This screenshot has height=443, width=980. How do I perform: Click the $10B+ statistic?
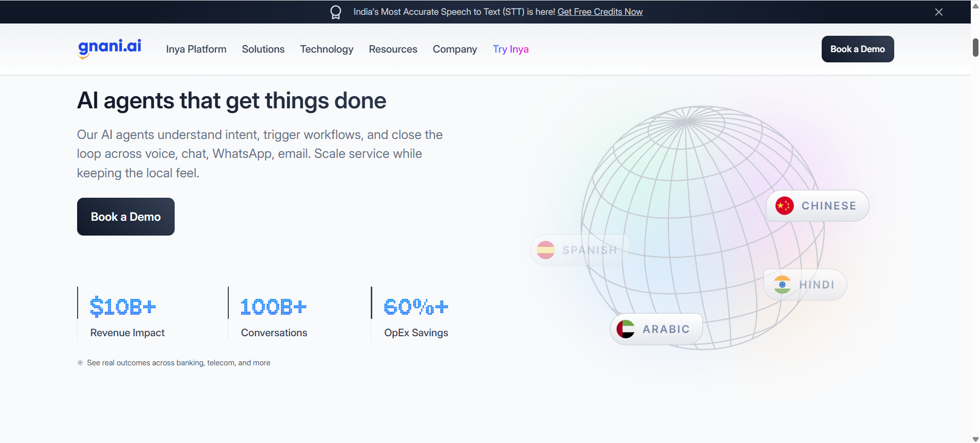(123, 307)
